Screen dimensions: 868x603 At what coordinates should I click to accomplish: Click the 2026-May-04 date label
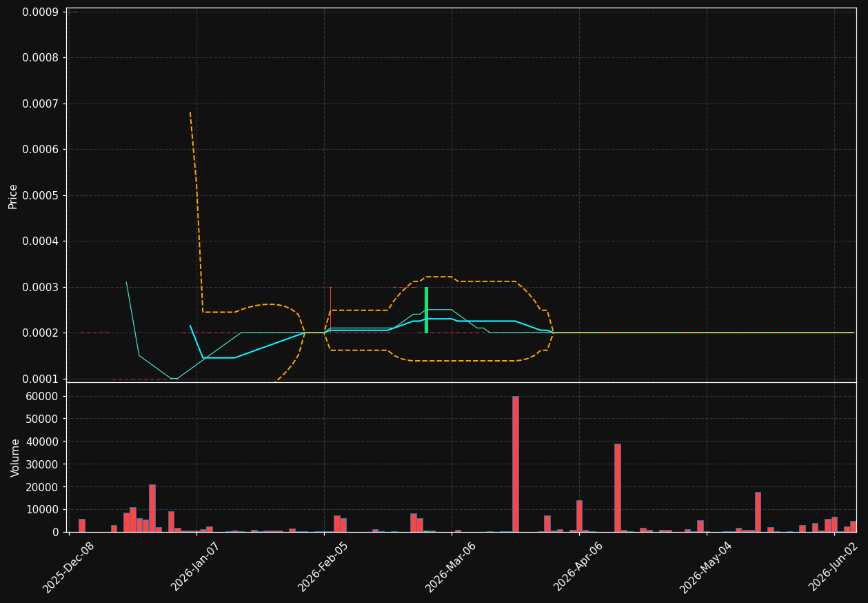pyautogui.click(x=706, y=567)
